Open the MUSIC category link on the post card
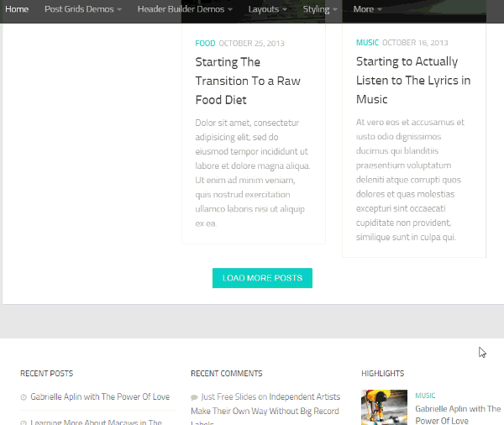This screenshot has width=504, height=425. pyautogui.click(x=367, y=43)
